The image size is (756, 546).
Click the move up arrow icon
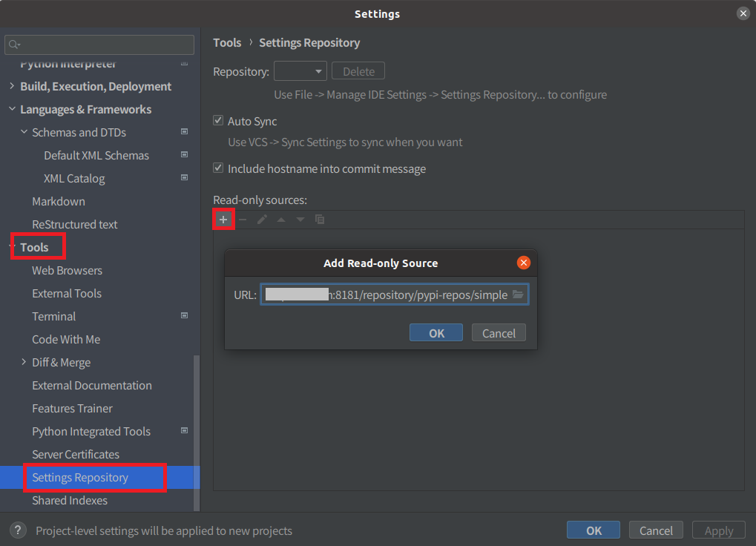pos(281,220)
